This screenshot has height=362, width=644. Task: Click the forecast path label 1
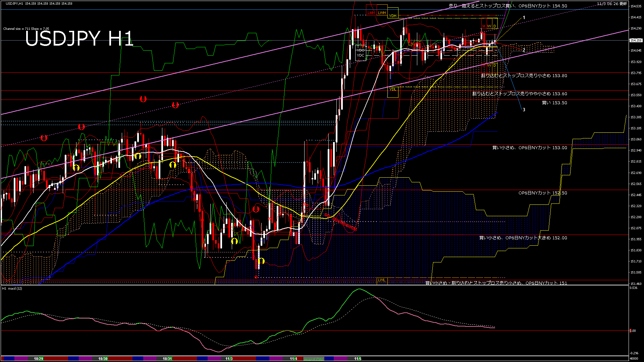[x=524, y=17]
